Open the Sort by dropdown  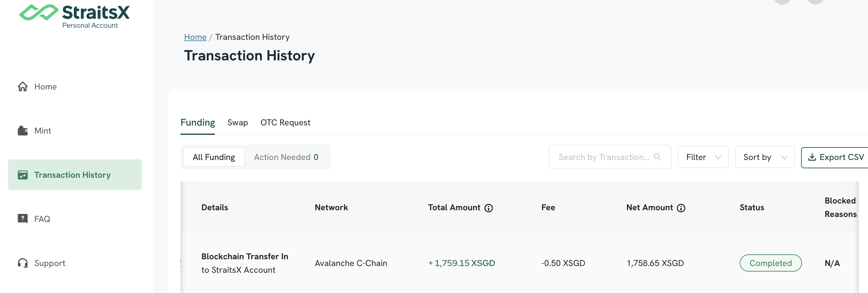click(765, 157)
